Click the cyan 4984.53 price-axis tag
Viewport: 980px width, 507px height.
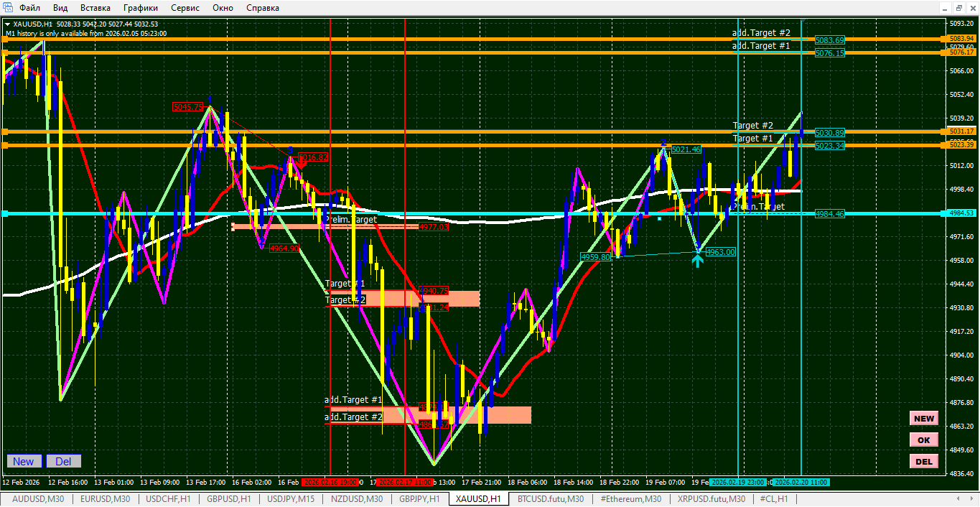[x=961, y=213]
